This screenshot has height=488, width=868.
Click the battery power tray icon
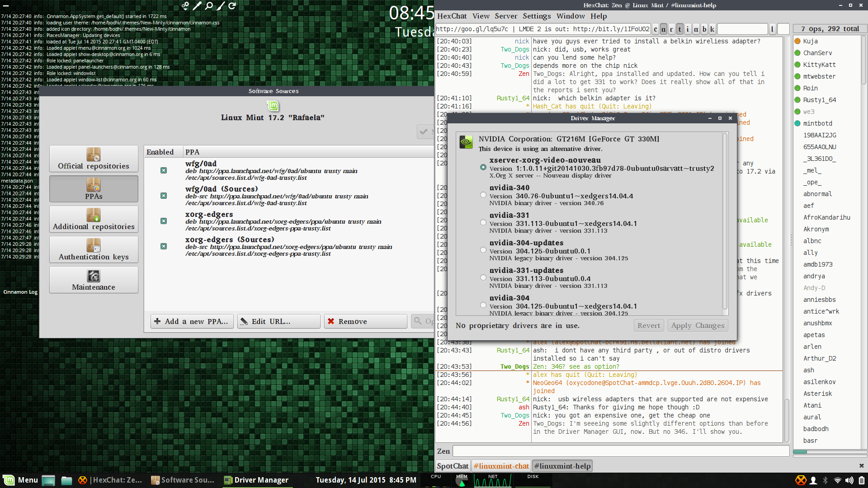[x=862, y=480]
